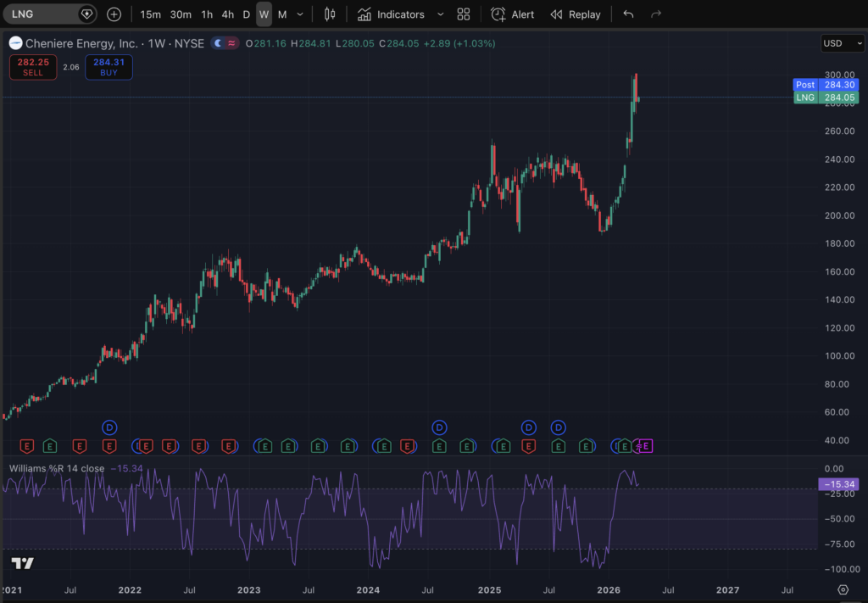Click the LNG 284.05 price label
This screenshot has height=603, width=868.
pyautogui.click(x=826, y=98)
